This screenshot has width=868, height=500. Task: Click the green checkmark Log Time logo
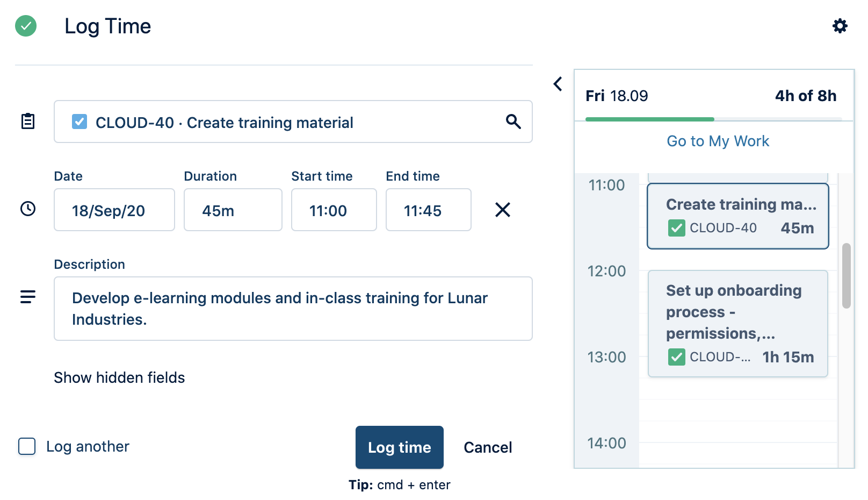click(26, 26)
